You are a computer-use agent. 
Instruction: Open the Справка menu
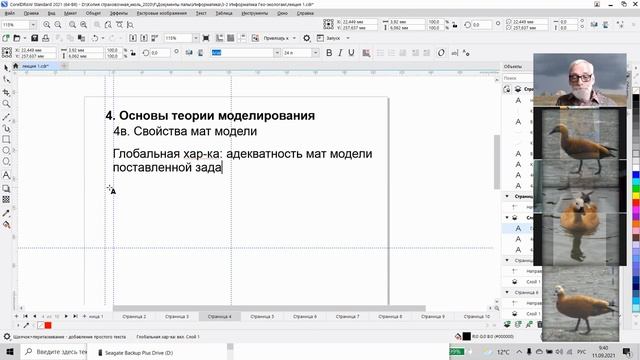point(305,13)
